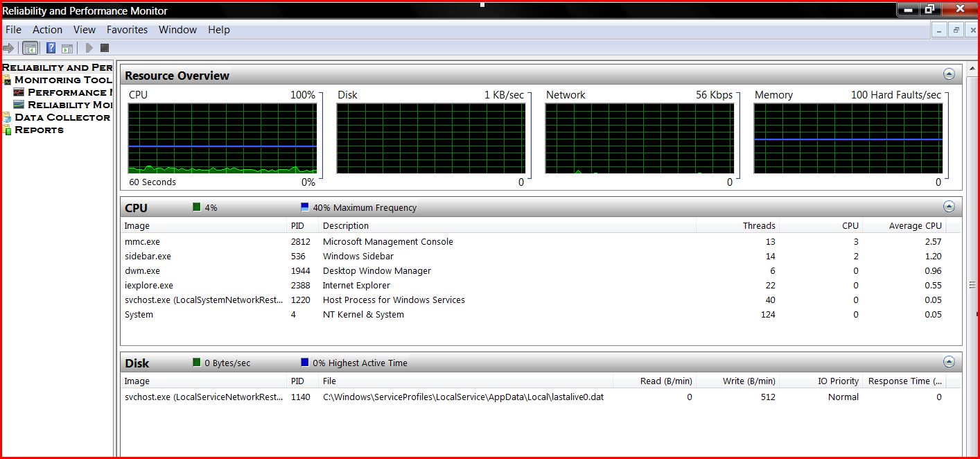Screen dimensions: 980x459
Task: Click the green 0 Bytes/sec disk swatch
Action: tap(197, 363)
